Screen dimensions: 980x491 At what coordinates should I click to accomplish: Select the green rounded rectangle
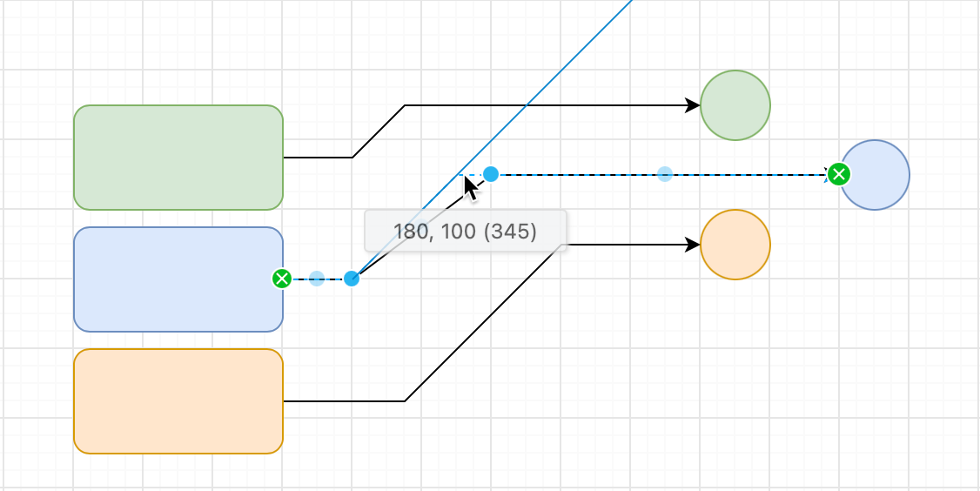[178, 158]
